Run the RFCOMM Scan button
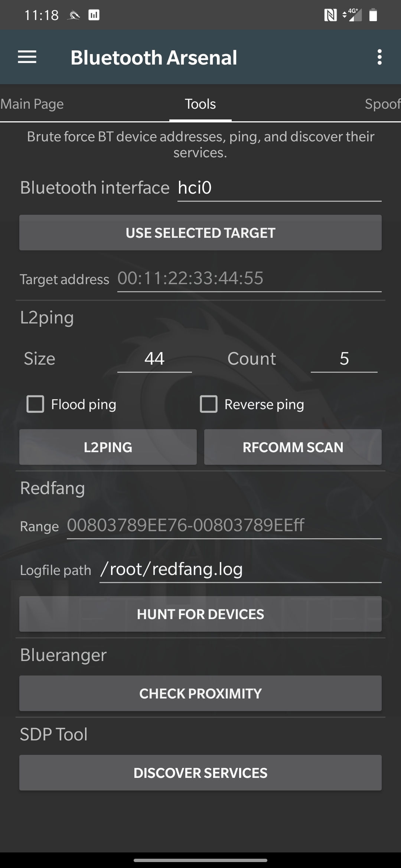This screenshot has width=401, height=868. [293, 447]
